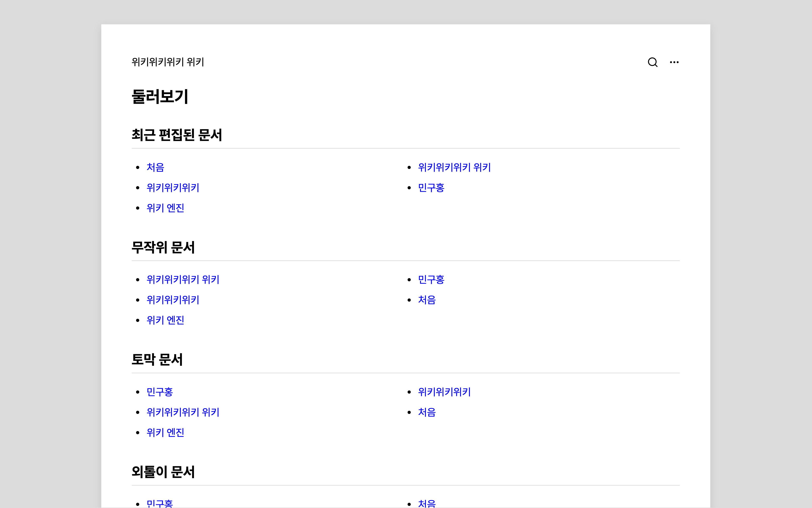Open 위키 엔진 under 토막 문서
This screenshot has height=508, width=812.
click(x=165, y=432)
